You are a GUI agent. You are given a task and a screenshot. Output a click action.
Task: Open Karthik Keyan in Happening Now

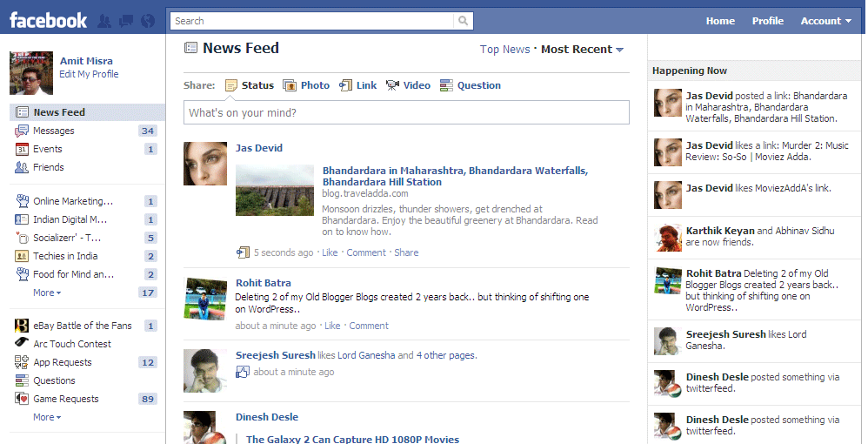pyautogui.click(x=720, y=231)
